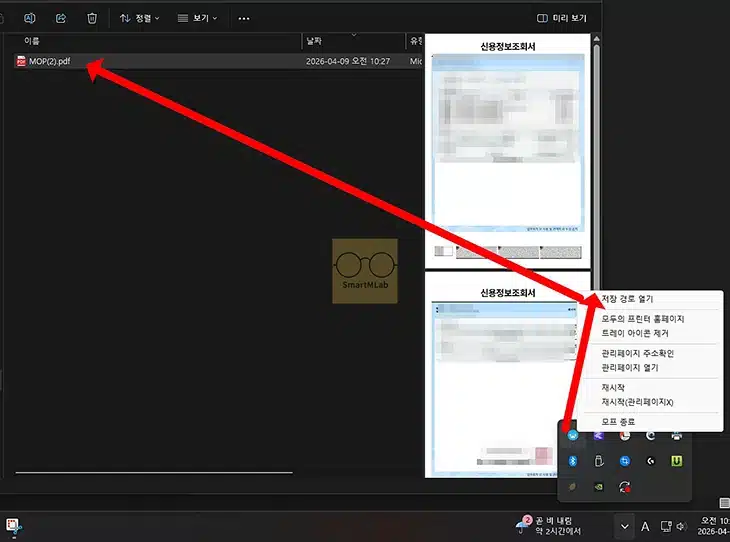
Task: Open the three-dots more options menu
Action: (244, 18)
